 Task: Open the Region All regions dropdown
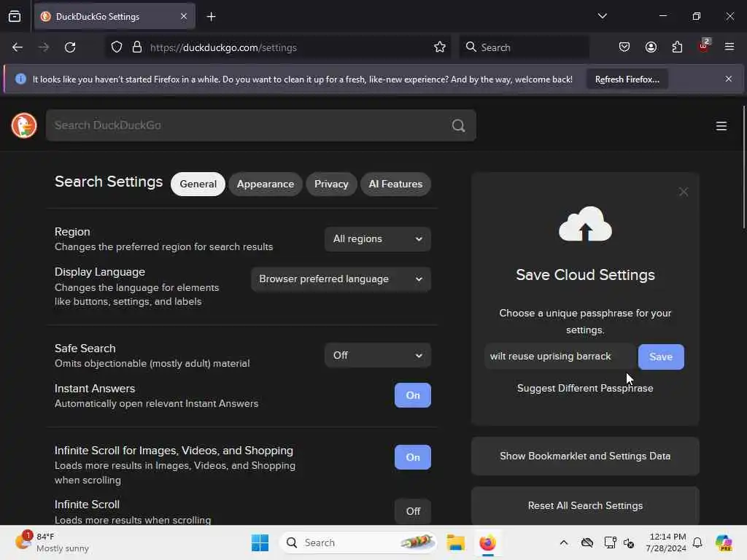378,239
